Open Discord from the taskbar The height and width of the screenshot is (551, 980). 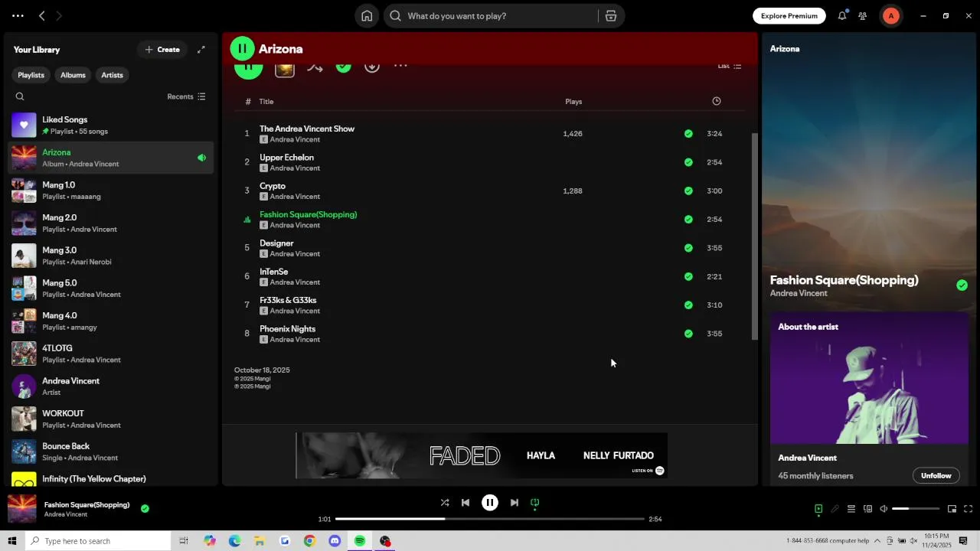point(335,541)
